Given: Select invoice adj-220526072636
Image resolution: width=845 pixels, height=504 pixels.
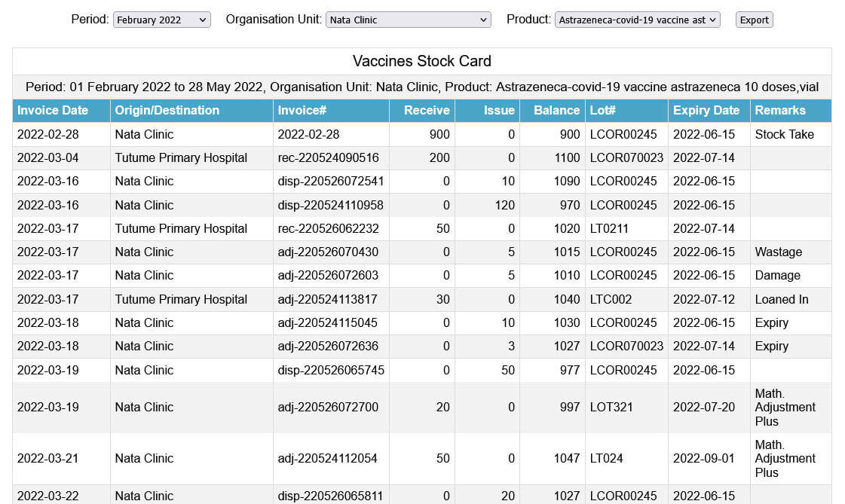Looking at the screenshot, I should (x=328, y=347).
